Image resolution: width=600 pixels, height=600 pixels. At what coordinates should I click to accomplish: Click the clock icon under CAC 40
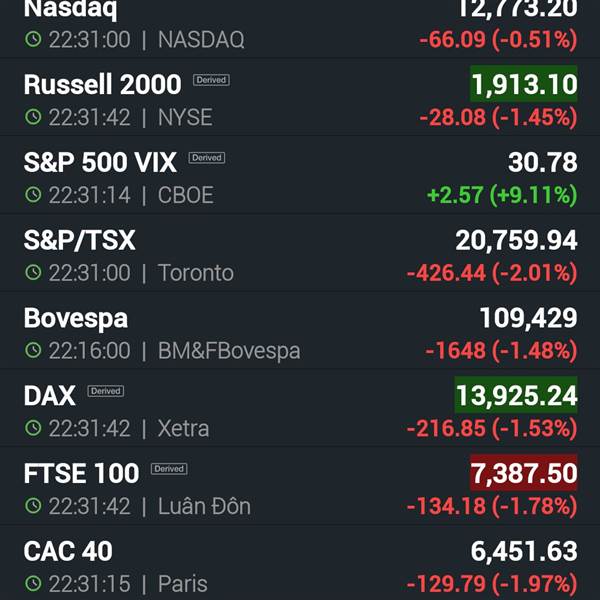pyautogui.click(x=33, y=583)
